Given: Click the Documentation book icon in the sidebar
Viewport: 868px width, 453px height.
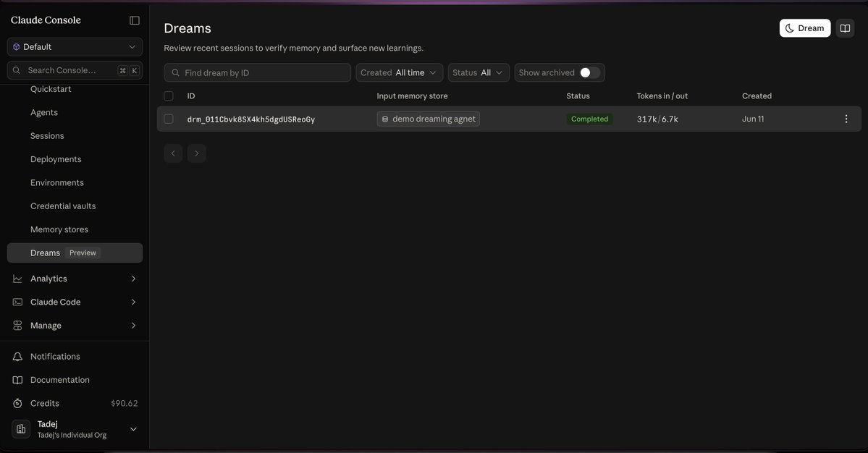Looking at the screenshot, I should [x=17, y=380].
